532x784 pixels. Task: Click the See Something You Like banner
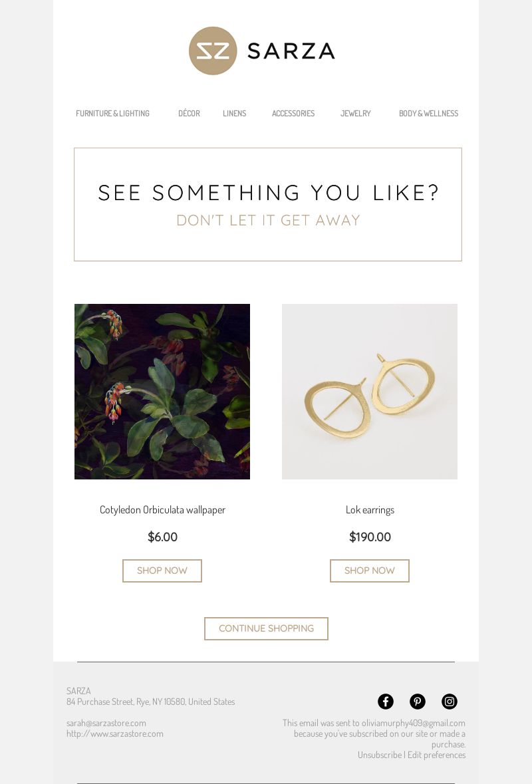(268, 205)
